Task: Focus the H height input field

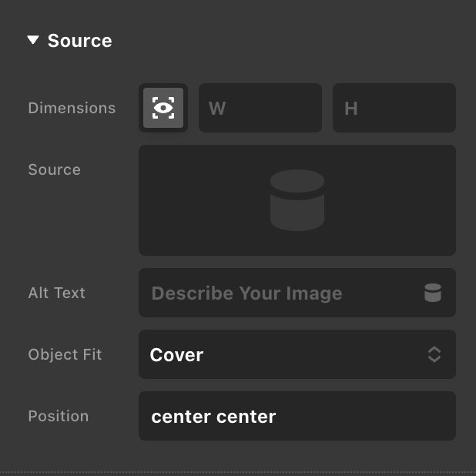Action: (394, 108)
